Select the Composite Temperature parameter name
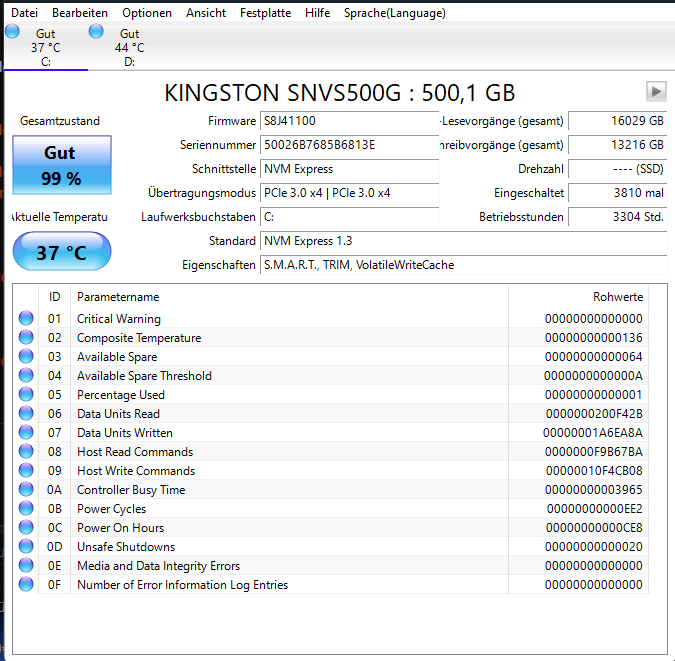The width and height of the screenshot is (675, 661). [x=139, y=338]
